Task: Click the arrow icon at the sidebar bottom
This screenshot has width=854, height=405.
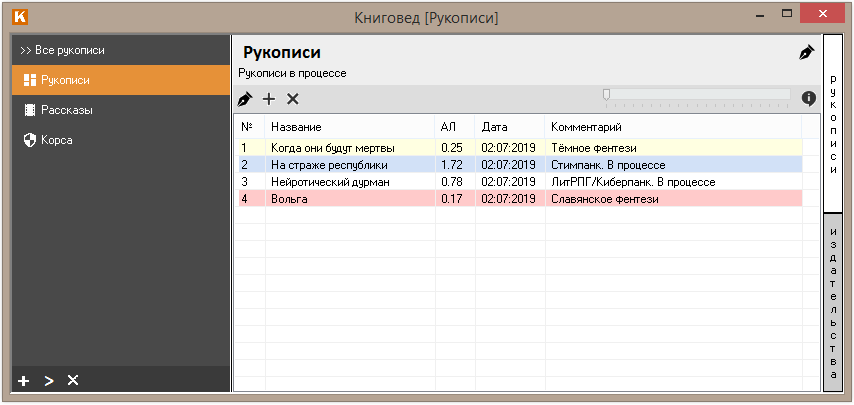Action: click(x=48, y=380)
